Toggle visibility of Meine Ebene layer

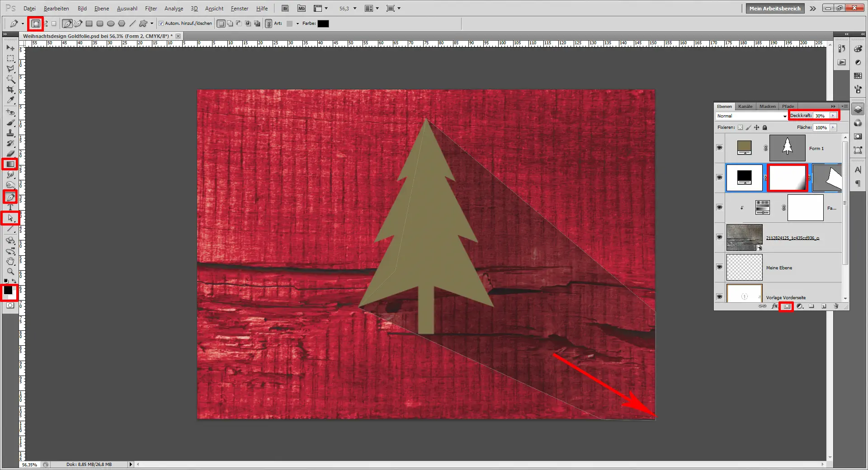coord(719,267)
